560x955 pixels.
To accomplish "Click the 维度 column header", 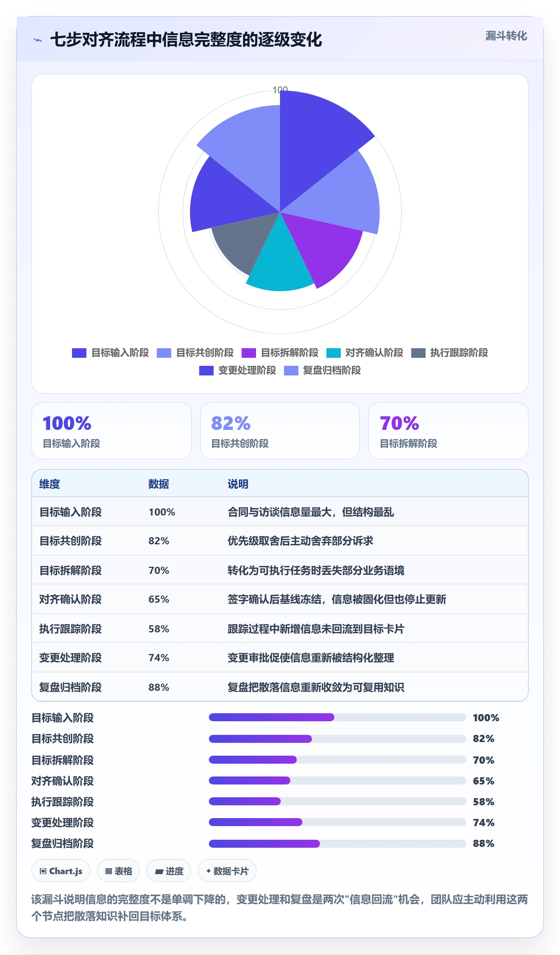I will coord(50,484).
